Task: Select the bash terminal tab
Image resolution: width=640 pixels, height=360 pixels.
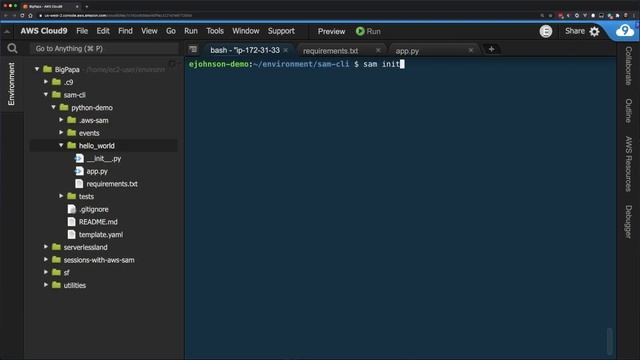Action: tap(245, 50)
